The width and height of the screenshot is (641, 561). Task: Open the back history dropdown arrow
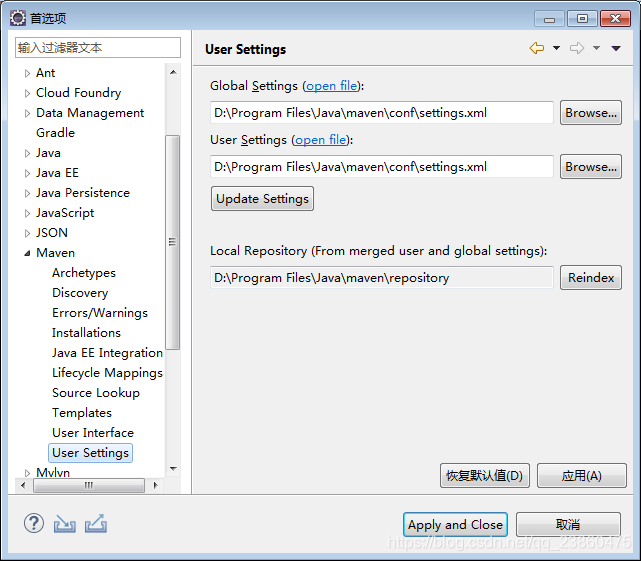coord(556,48)
